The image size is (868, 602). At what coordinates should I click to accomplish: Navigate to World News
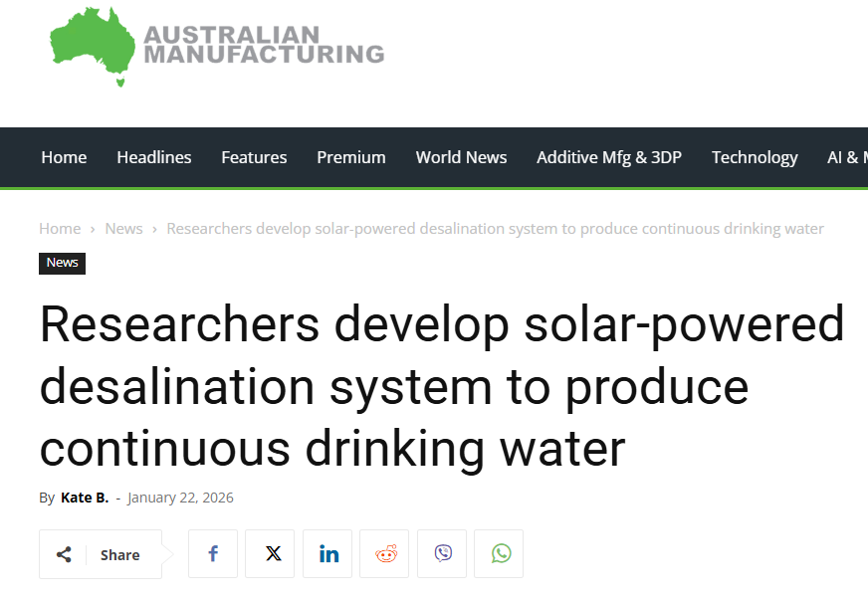tap(461, 157)
